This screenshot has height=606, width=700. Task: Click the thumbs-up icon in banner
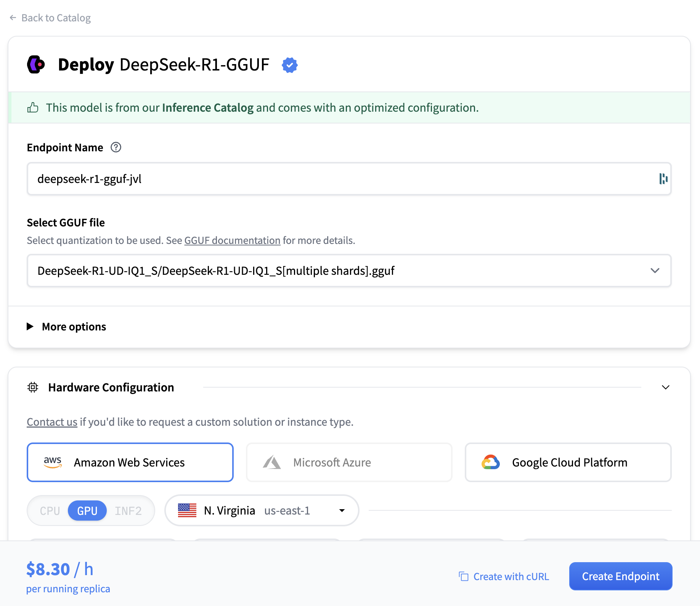tap(33, 108)
